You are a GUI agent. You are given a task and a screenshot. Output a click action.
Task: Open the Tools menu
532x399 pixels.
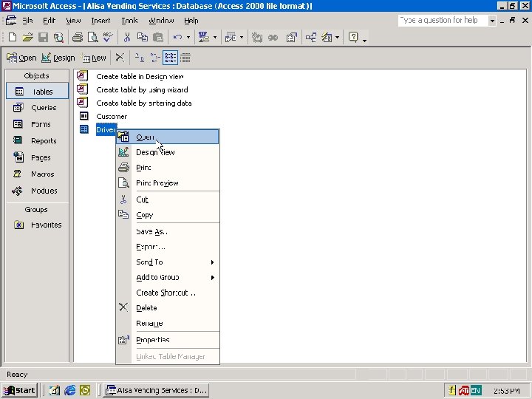tap(129, 21)
